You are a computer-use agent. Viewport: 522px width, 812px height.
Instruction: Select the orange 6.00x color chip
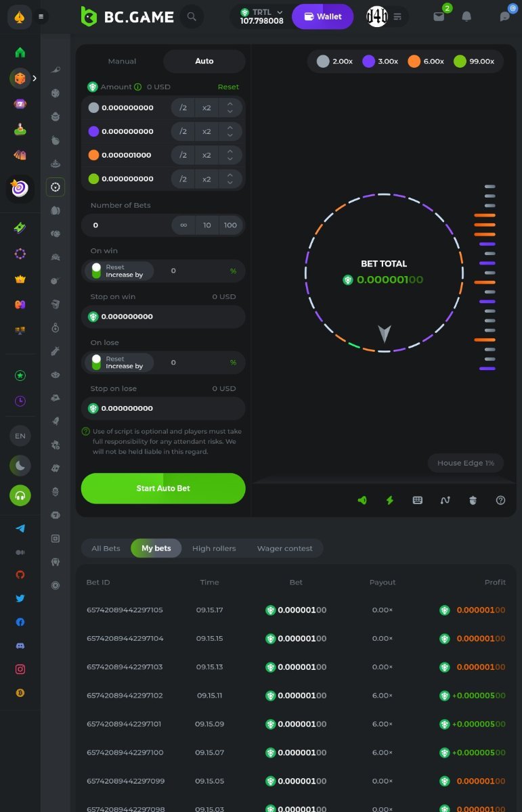tap(426, 62)
